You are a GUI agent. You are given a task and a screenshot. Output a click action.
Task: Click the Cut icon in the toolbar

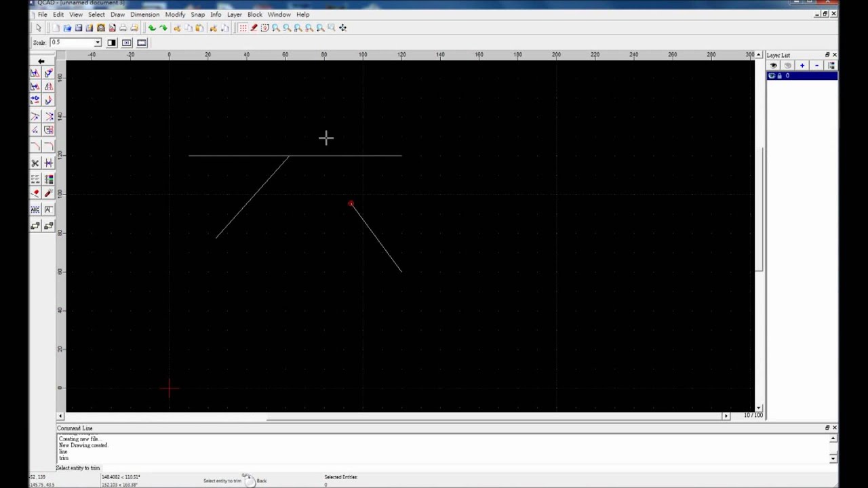(177, 28)
